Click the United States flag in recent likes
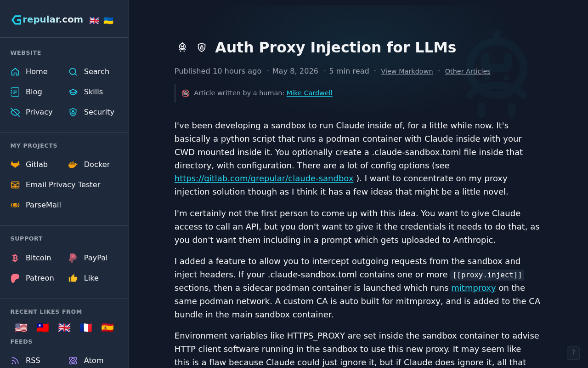Viewport: 588px width, 368px height. click(x=21, y=328)
